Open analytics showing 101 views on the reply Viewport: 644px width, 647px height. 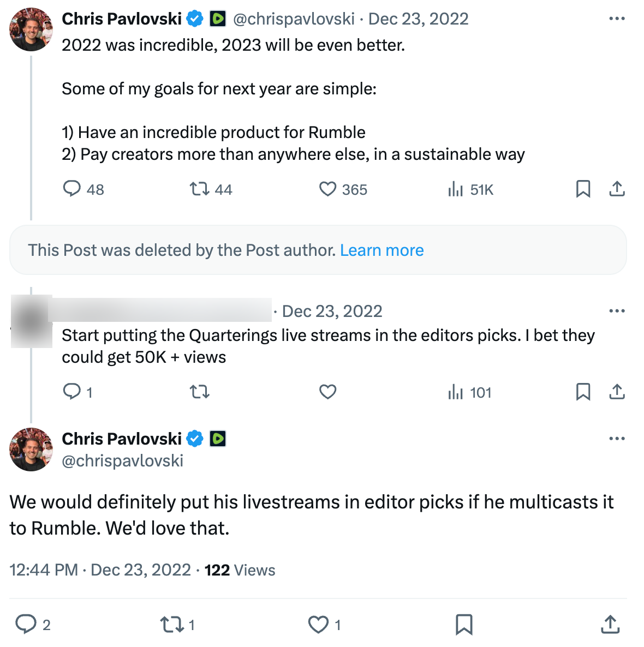(x=456, y=392)
